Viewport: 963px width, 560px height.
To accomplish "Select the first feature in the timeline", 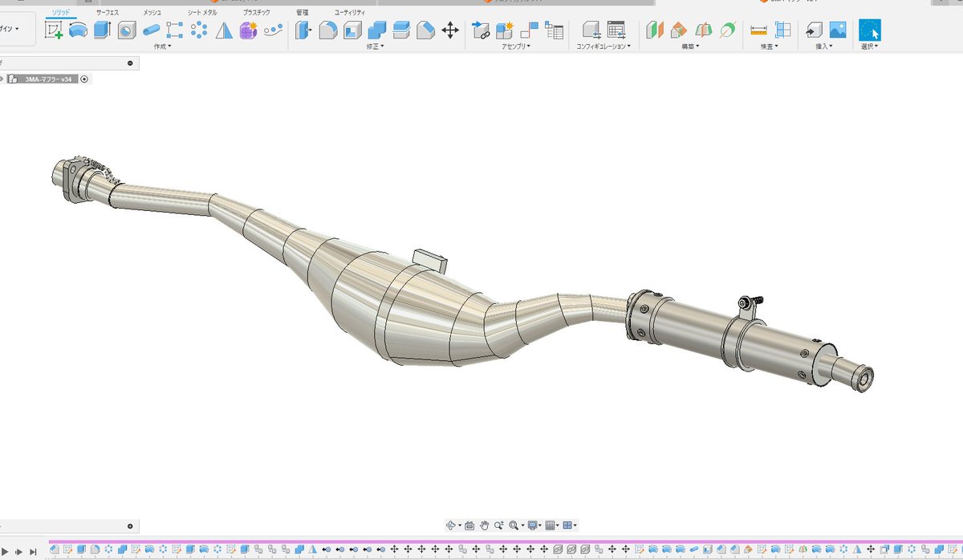I will (x=55, y=550).
